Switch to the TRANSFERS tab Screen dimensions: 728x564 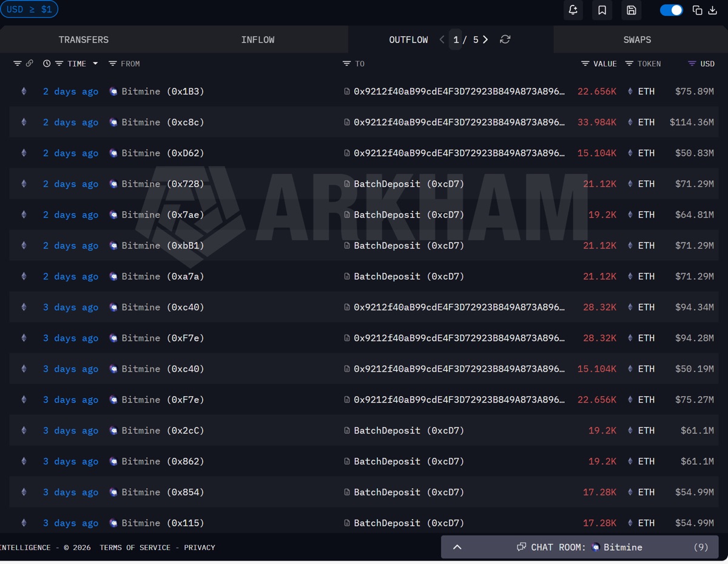pos(84,39)
